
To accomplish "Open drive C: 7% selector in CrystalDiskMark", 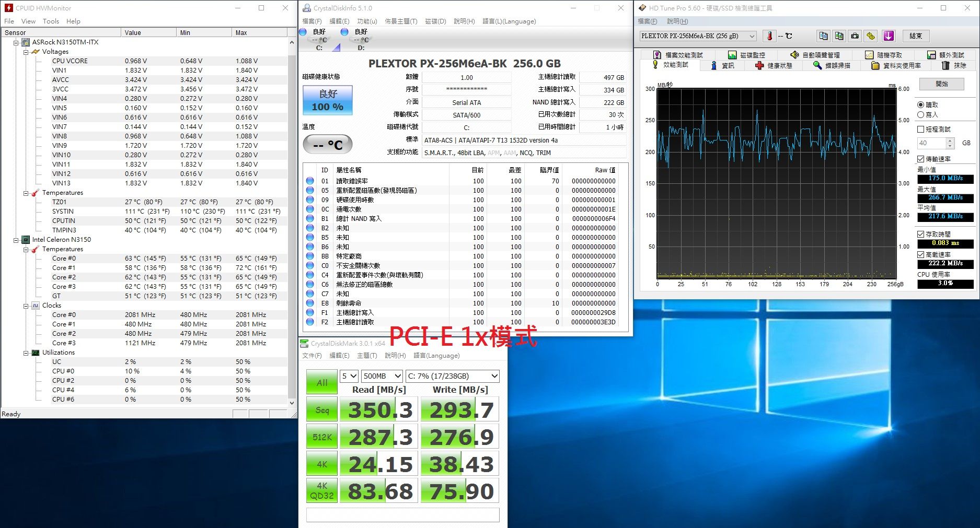I will coord(453,376).
